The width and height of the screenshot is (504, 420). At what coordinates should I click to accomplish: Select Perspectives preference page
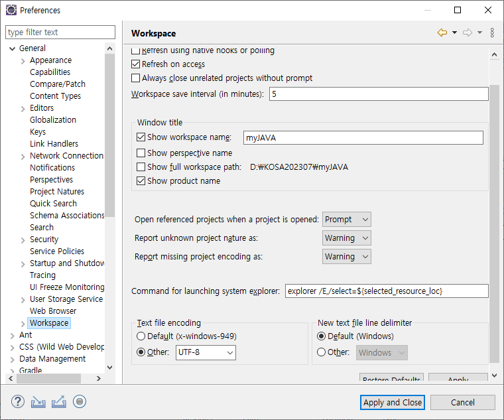(x=51, y=179)
